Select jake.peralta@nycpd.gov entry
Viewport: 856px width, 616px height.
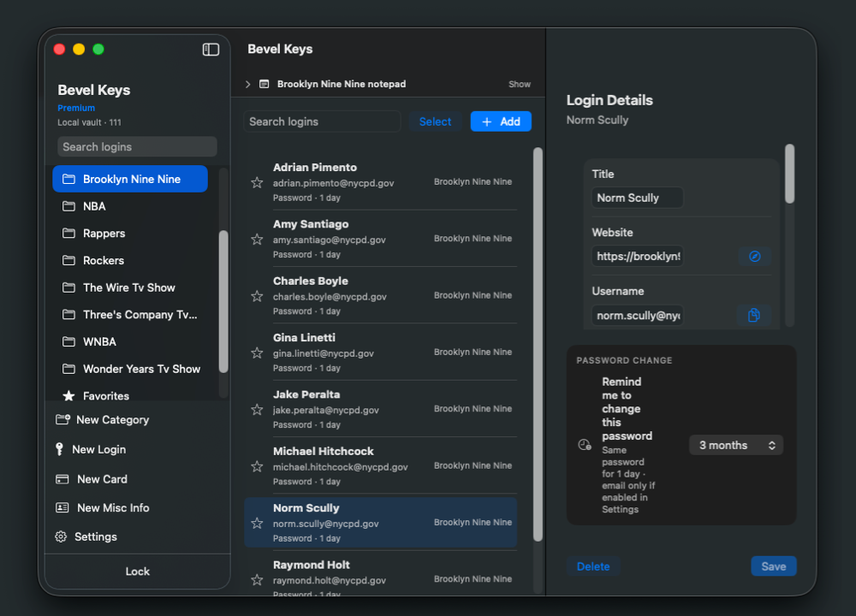click(x=381, y=409)
